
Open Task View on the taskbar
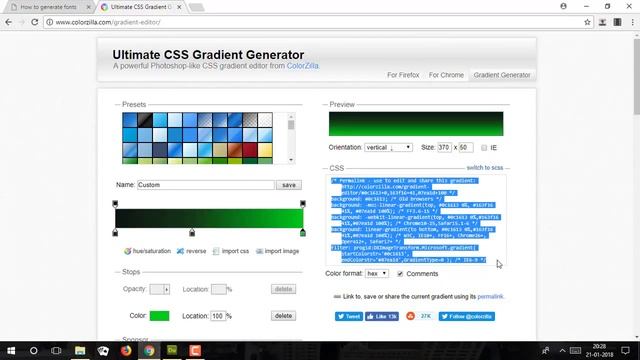tap(56, 351)
